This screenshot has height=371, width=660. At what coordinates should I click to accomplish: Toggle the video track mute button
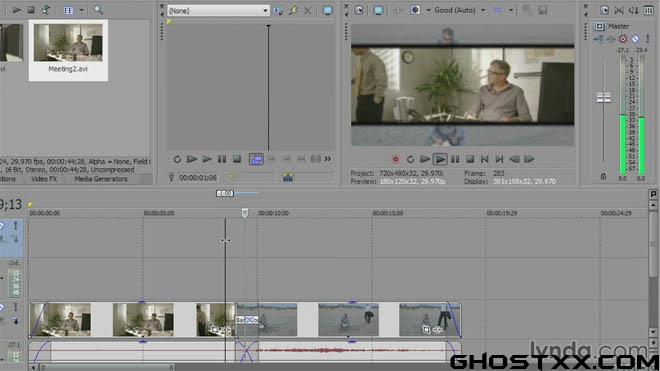(2, 307)
